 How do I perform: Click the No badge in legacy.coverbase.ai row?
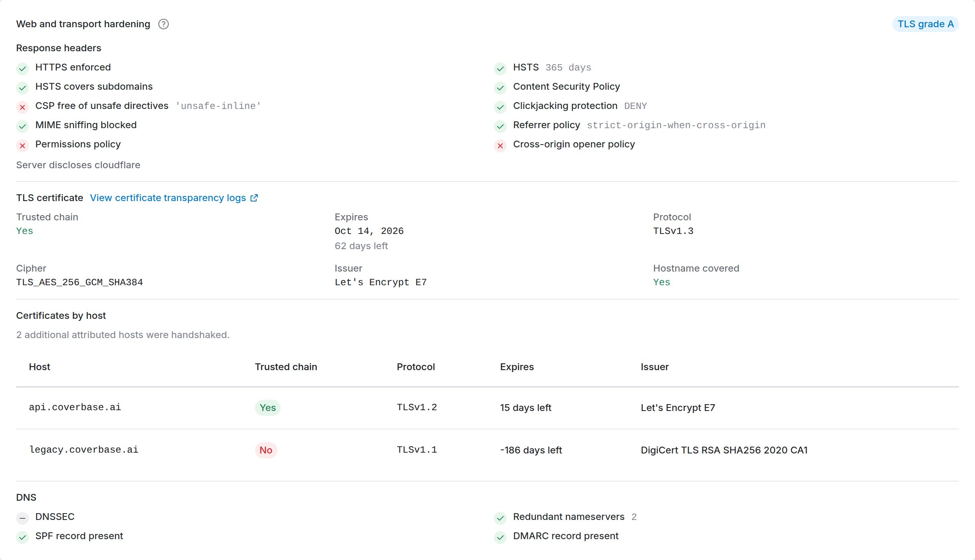point(266,450)
